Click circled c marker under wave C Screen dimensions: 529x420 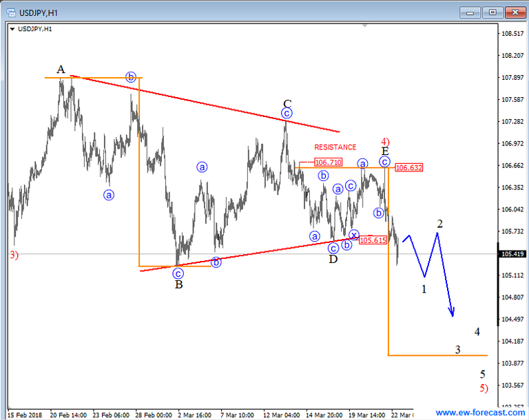click(x=287, y=113)
